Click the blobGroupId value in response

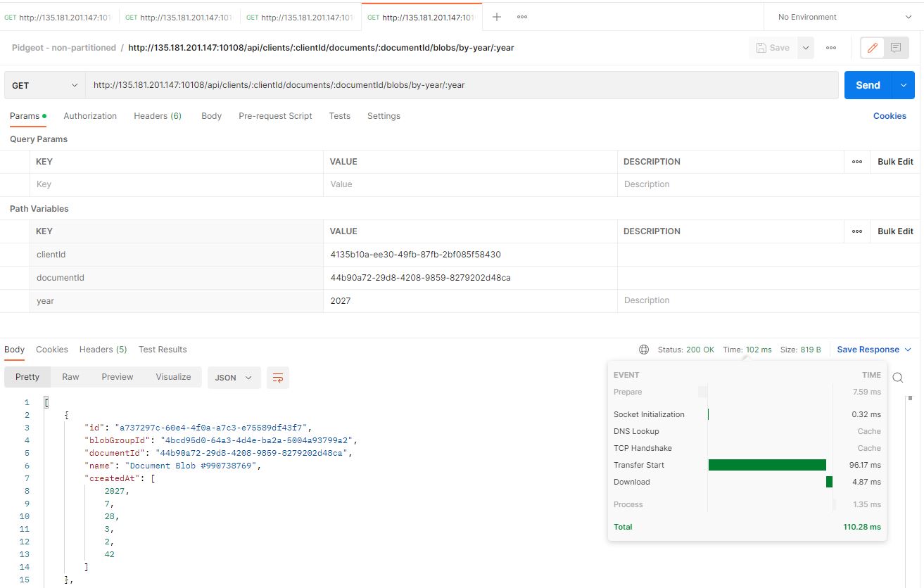259,440
